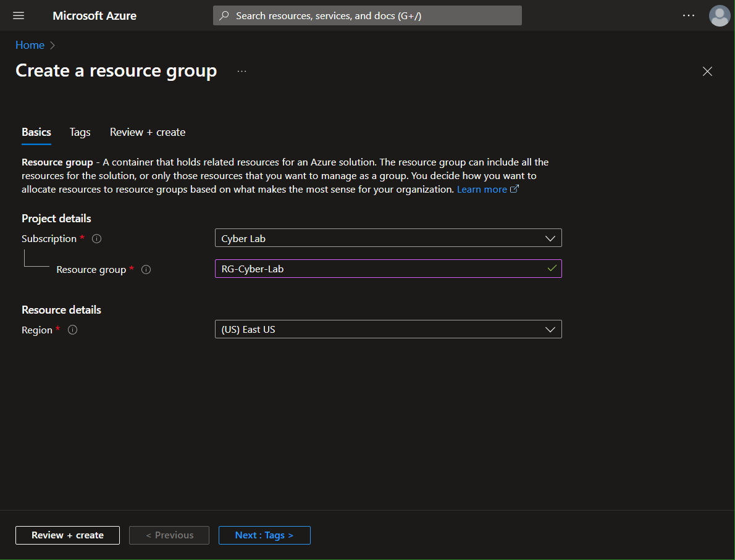Screen dimensions: 735x560
Task: Open the hamburger portal menu
Action: pos(19,15)
